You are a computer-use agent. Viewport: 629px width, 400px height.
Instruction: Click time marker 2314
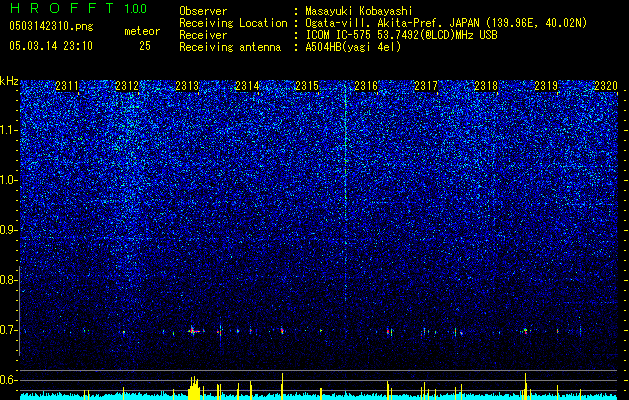(247, 86)
